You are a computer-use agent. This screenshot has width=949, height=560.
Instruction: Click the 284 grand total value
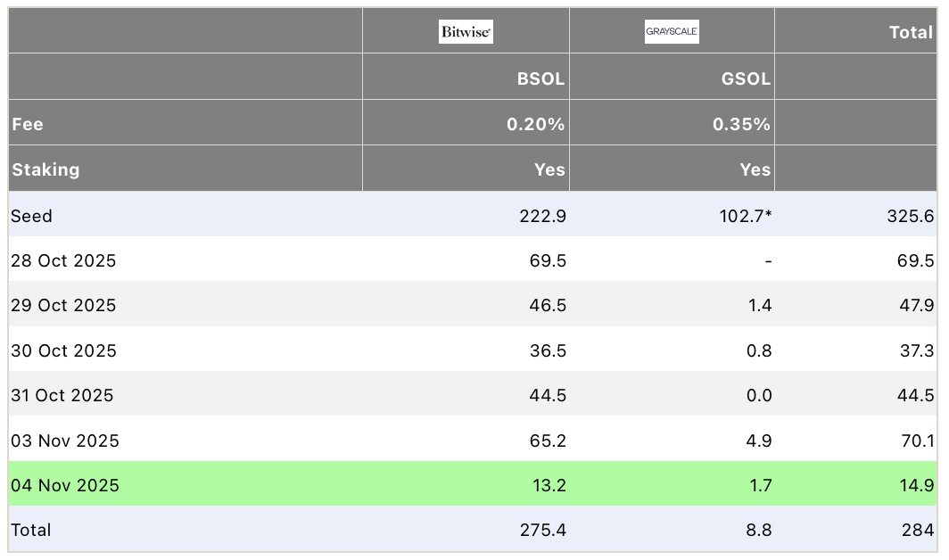pos(918,530)
